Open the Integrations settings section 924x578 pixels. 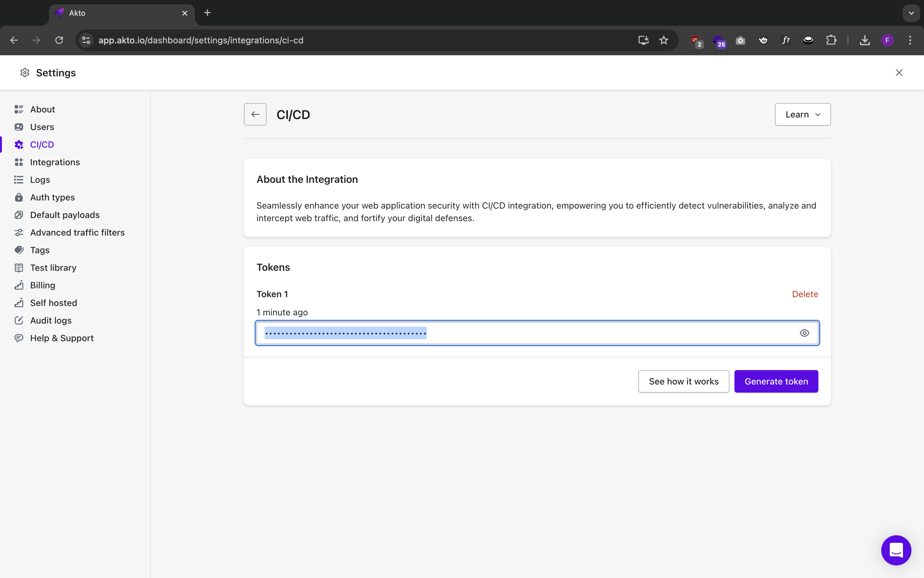[55, 162]
